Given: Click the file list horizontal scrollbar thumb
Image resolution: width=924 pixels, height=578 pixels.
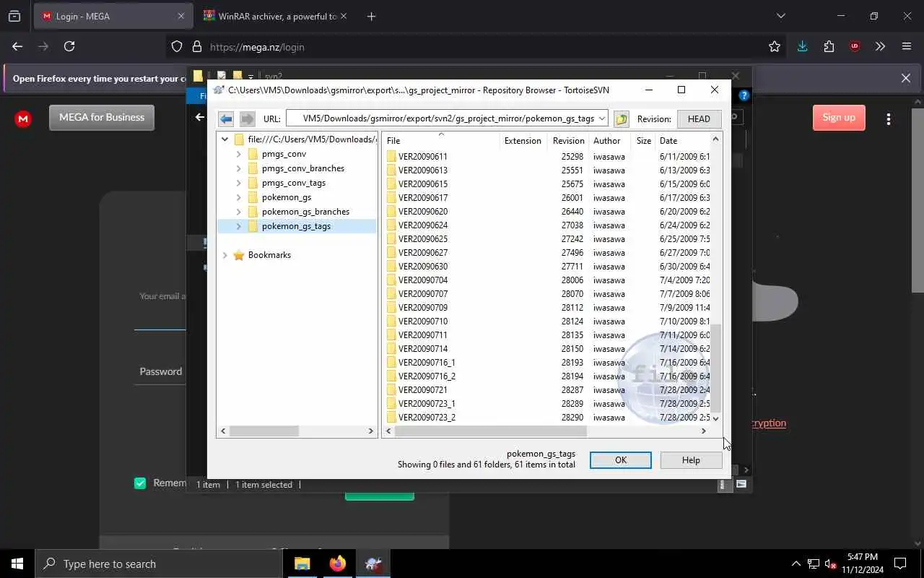Looking at the screenshot, I should tap(490, 431).
